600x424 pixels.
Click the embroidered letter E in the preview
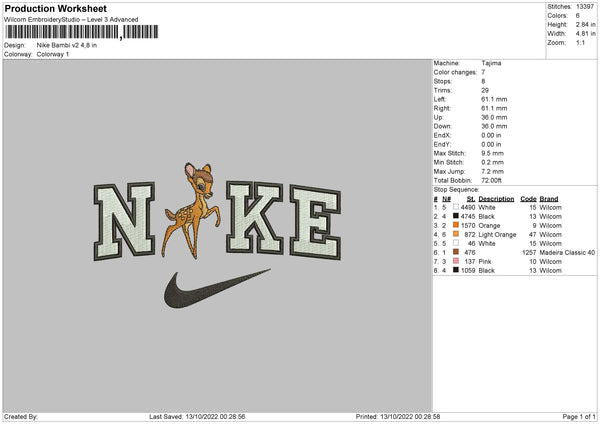(315, 222)
